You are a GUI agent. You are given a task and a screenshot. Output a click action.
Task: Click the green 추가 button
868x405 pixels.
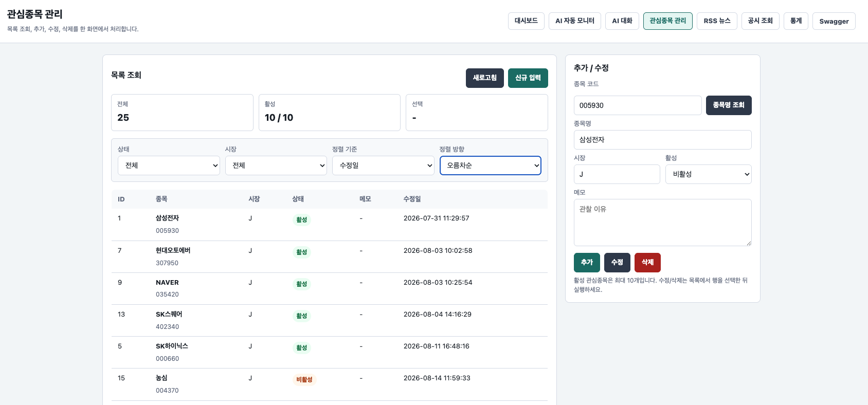coord(587,263)
